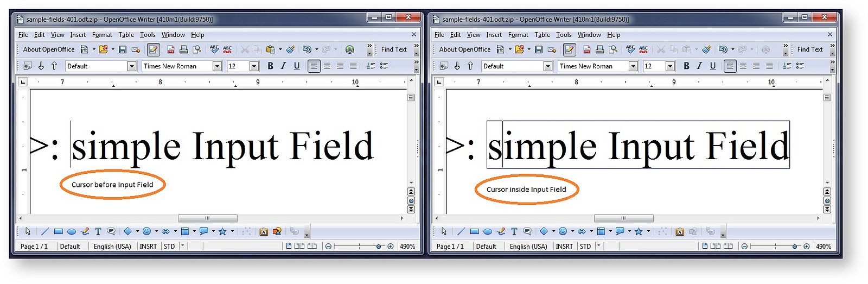Click the zoom slider in right window

(775, 247)
